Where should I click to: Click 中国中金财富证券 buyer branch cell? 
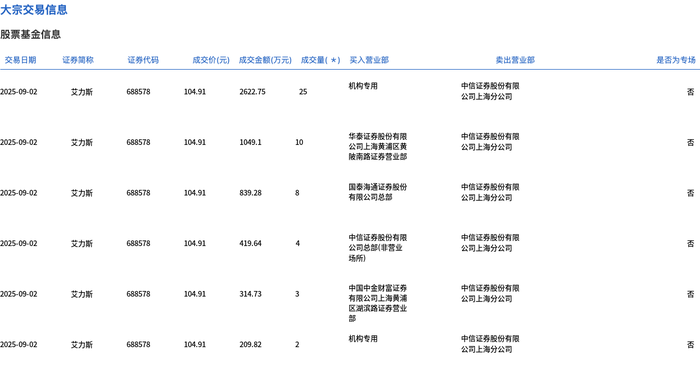click(378, 303)
